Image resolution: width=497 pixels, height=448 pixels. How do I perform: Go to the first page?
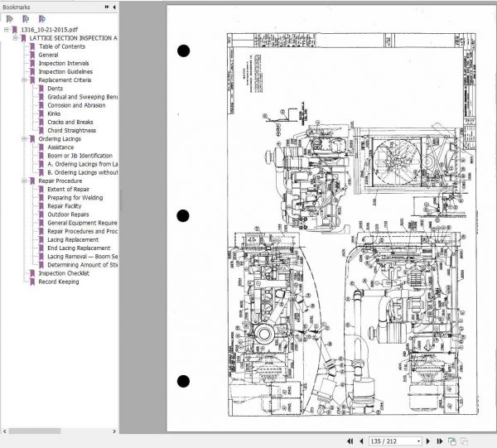(x=350, y=441)
